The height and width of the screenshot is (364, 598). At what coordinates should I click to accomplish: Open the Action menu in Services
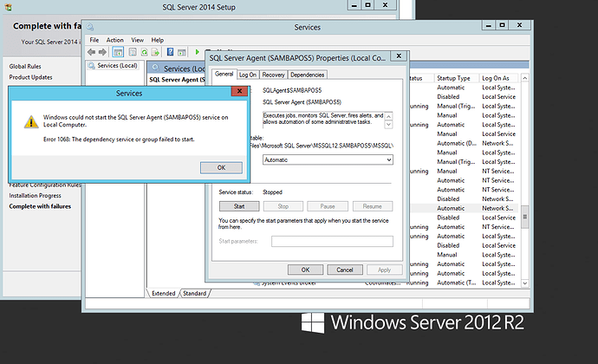point(114,40)
